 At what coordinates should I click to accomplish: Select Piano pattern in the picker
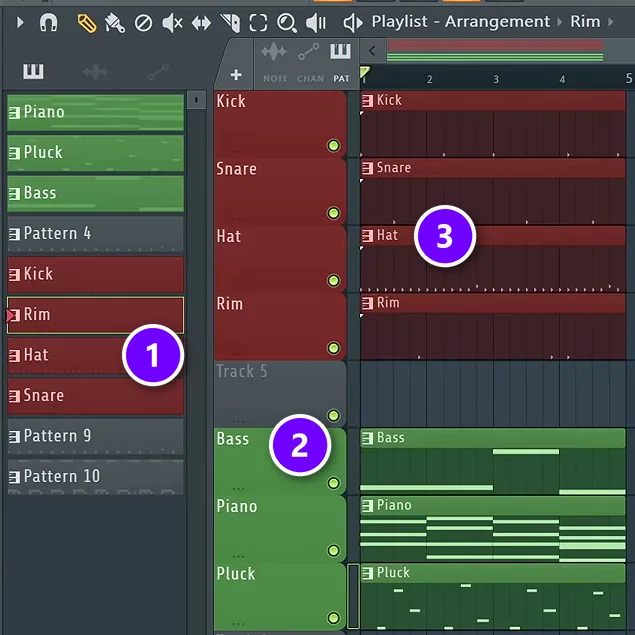96,113
